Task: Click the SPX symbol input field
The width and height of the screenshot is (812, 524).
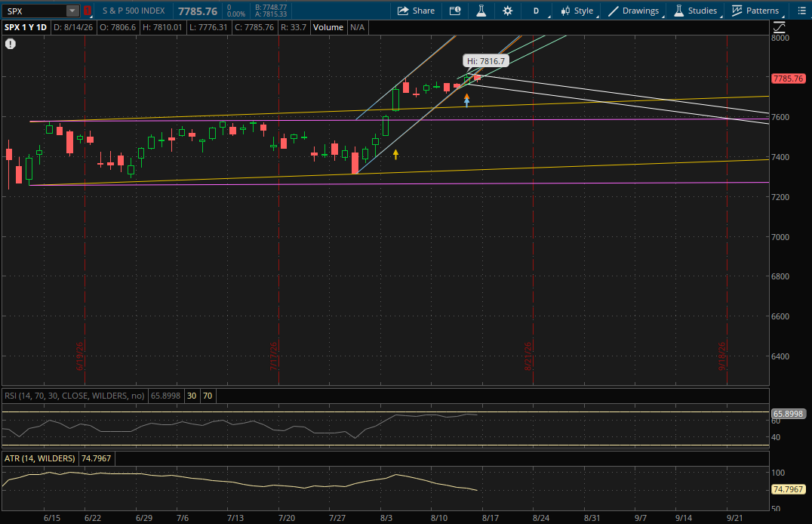Action: [x=35, y=11]
